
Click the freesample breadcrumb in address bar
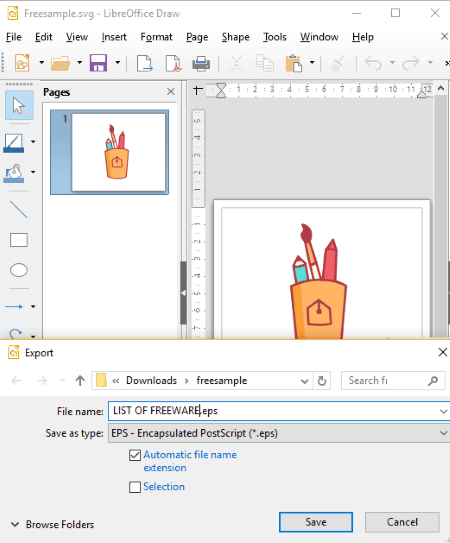222,381
